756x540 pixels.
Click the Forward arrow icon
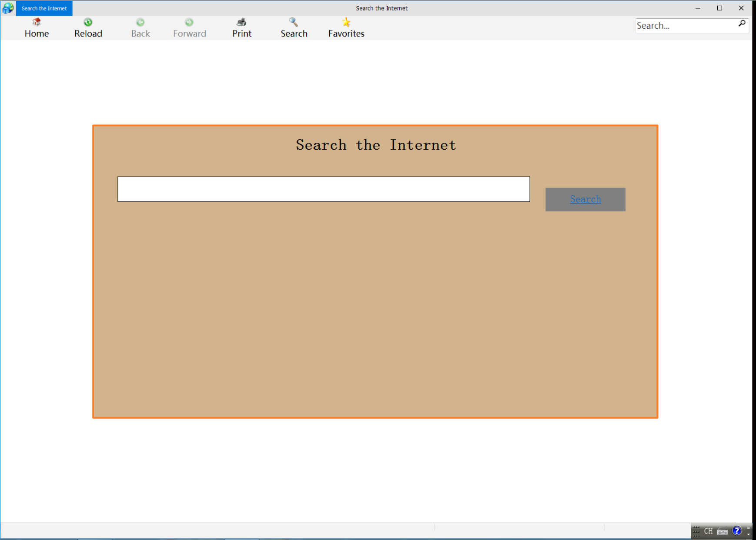189,22
